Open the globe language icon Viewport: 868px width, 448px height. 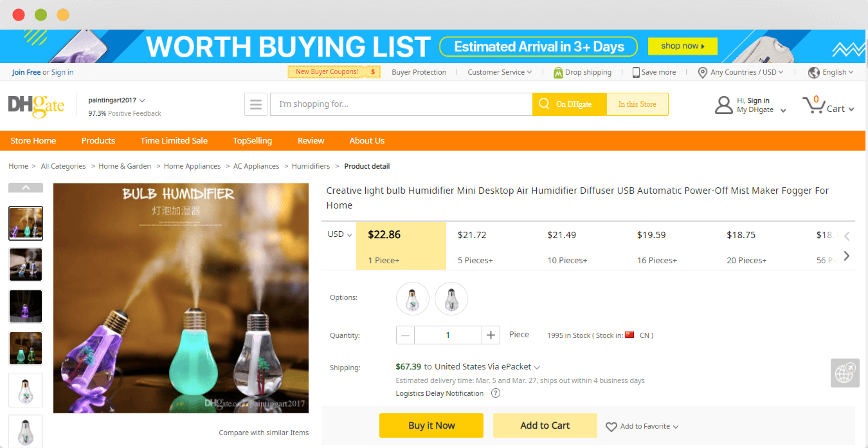click(813, 72)
